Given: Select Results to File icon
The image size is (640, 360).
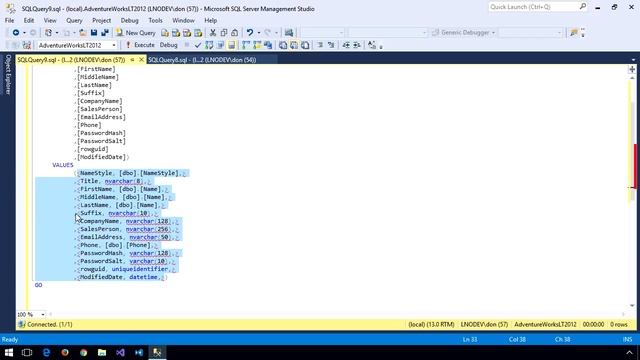Looking at the screenshot, I should [305, 45].
